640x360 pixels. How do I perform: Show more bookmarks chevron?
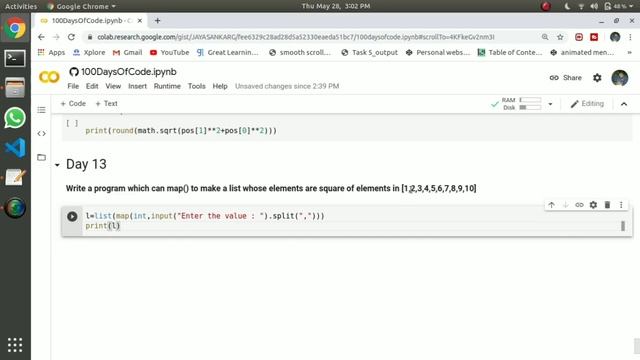[x=629, y=53]
